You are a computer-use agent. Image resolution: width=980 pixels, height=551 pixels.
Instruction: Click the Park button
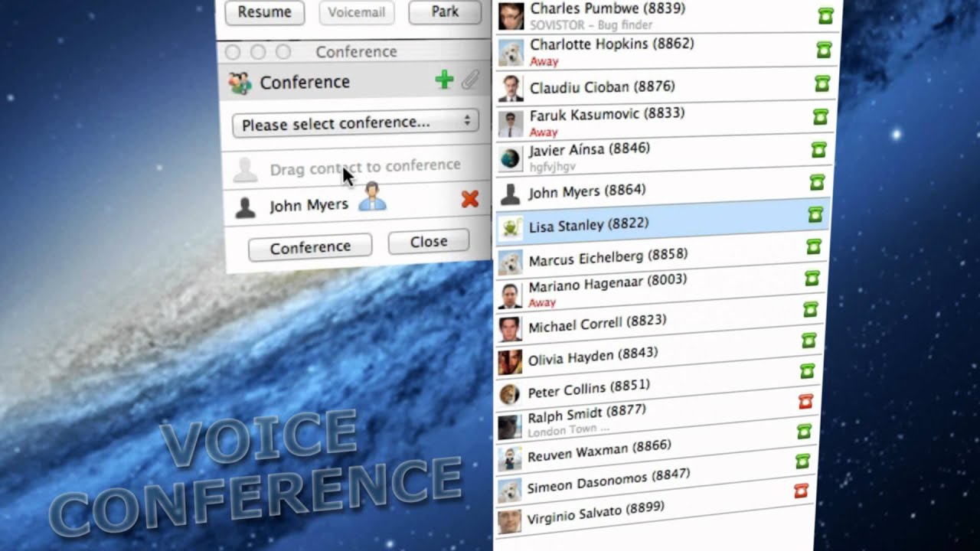pyautogui.click(x=444, y=11)
